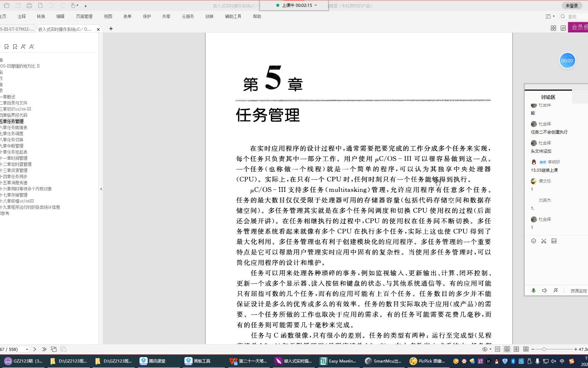Open the 放映 menu

pos(209,16)
